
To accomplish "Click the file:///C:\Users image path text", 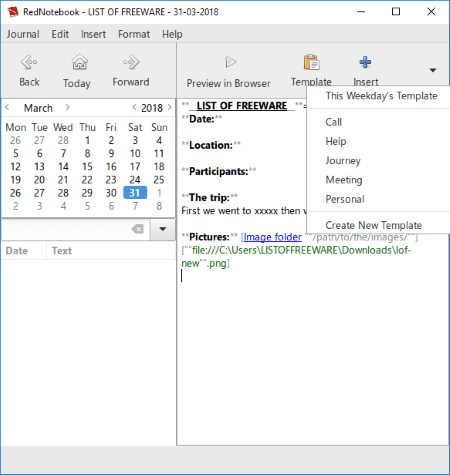I will click(x=296, y=256).
